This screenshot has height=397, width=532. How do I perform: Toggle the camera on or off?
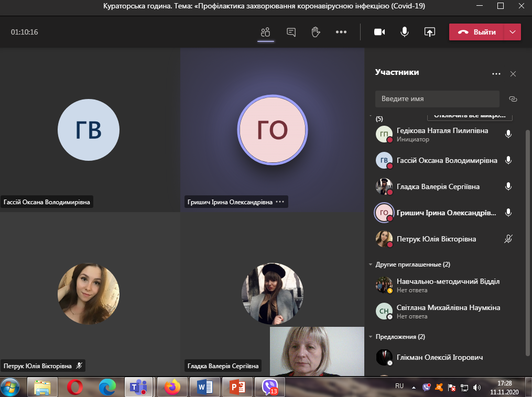tap(379, 32)
